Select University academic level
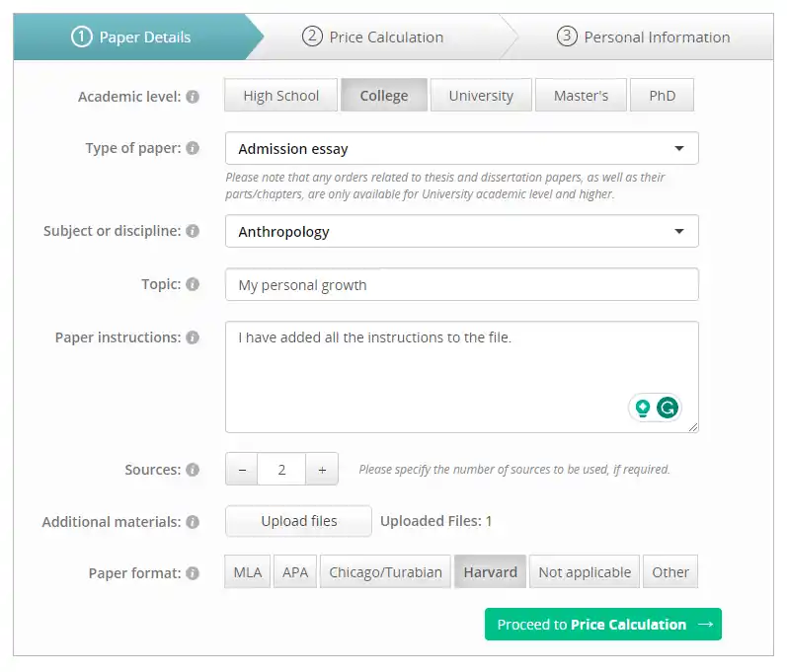Screen dimensions: 787x672 (481, 96)
